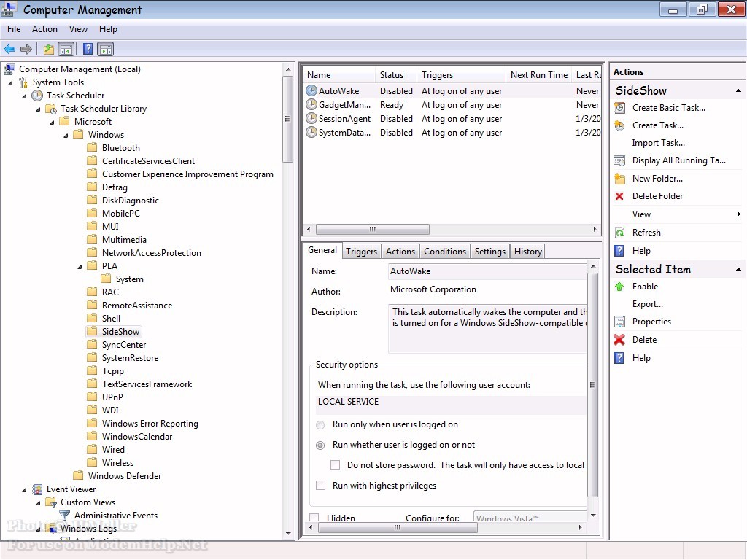The height and width of the screenshot is (560, 747).
Task: Switch to the Actions tab
Action: [x=400, y=252]
